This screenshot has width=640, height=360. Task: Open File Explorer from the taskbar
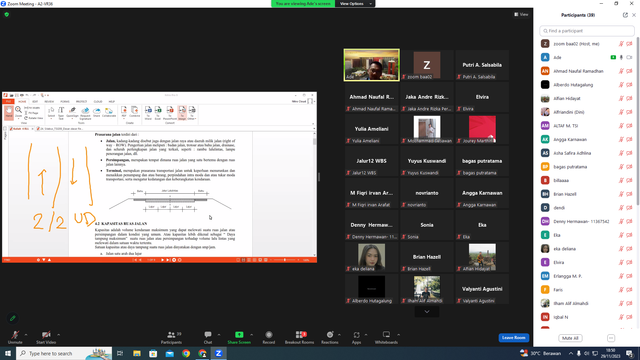click(x=137, y=353)
